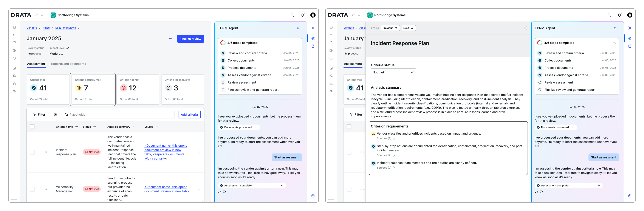644x211 pixels.
Task: Open the ellipsis menu beside Finalize review
Action: click(x=170, y=39)
